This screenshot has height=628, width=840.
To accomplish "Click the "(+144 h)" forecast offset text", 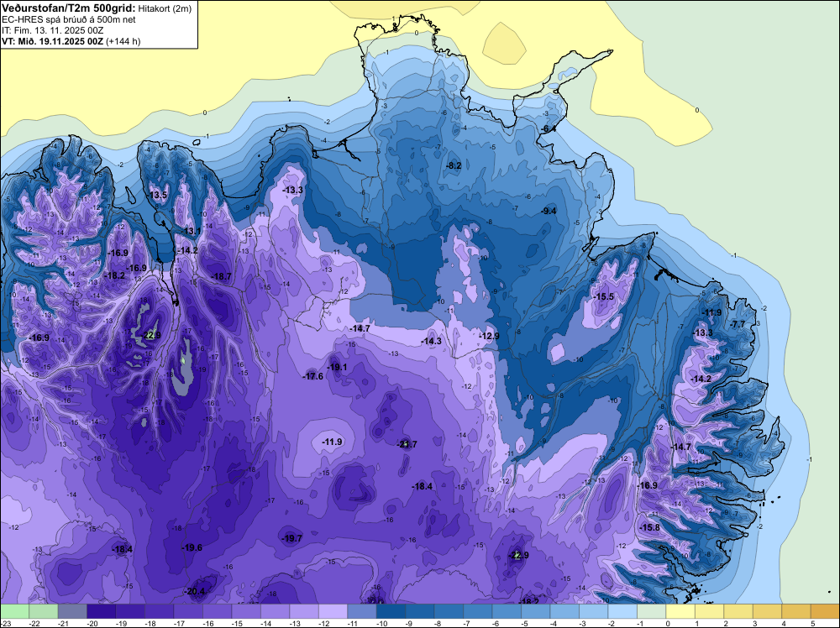I will [123, 41].
